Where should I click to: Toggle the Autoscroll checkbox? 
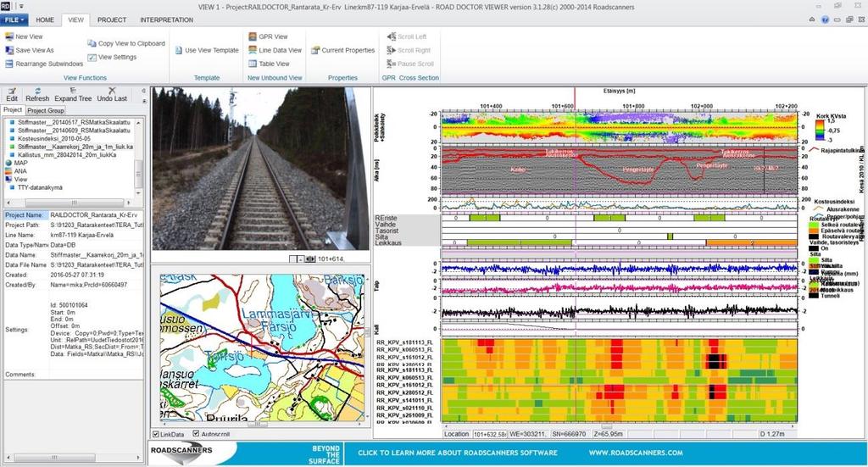pos(196,434)
